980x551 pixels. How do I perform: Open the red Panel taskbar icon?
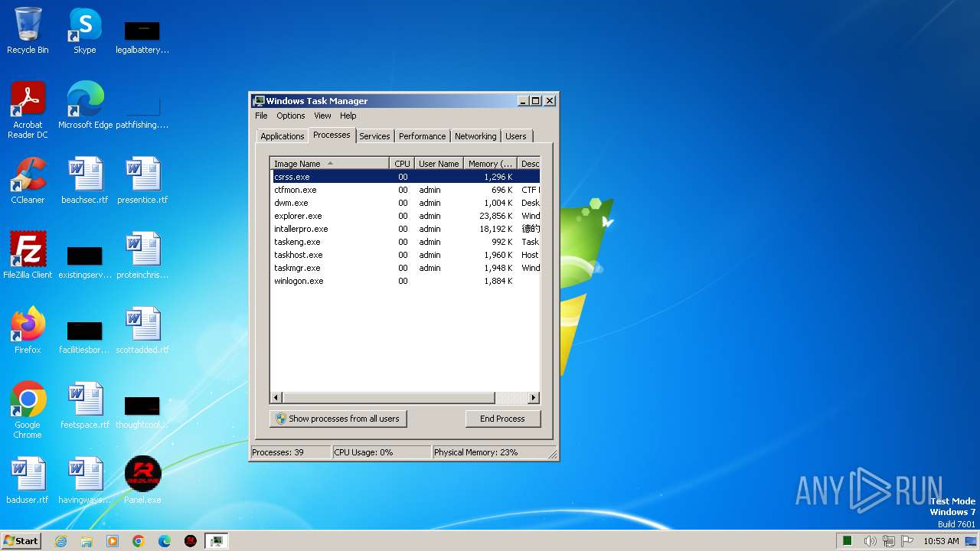click(x=191, y=541)
